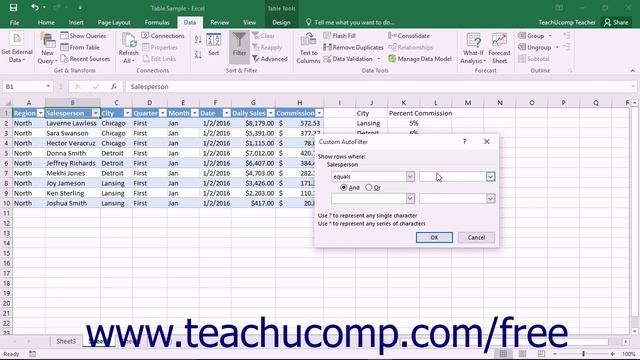Click Consolidate
640x360 pixels.
(409, 36)
